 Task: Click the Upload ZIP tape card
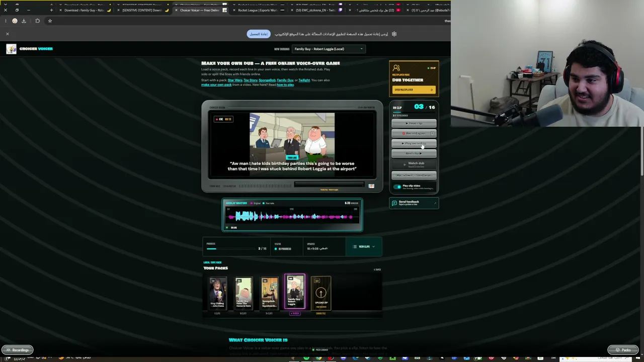tap(320, 293)
